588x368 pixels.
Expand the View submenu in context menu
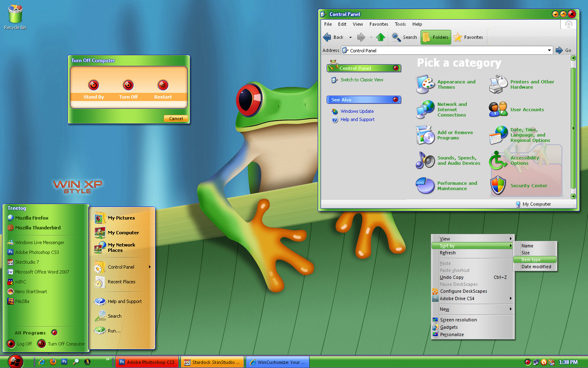click(472, 239)
